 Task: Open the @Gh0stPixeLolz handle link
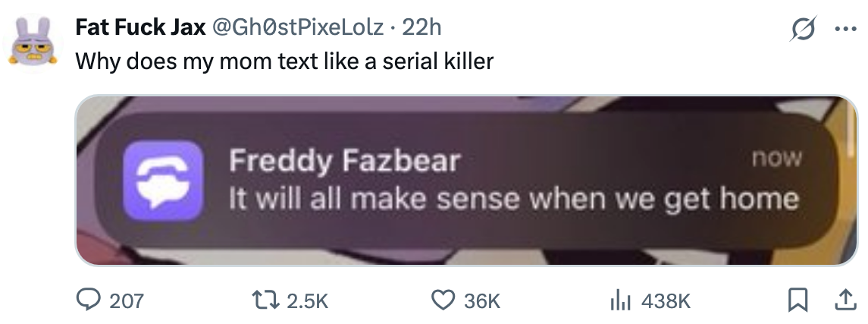pyautogui.click(x=298, y=28)
